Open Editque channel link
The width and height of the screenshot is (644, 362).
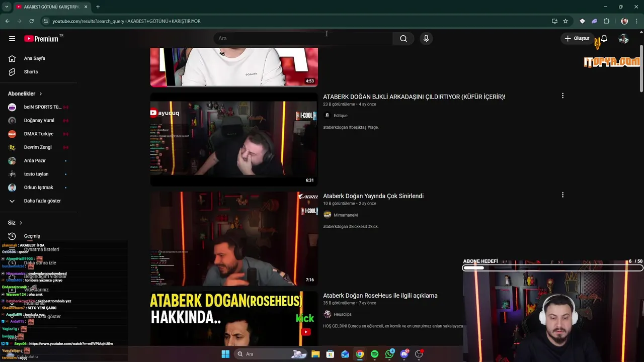point(340,116)
